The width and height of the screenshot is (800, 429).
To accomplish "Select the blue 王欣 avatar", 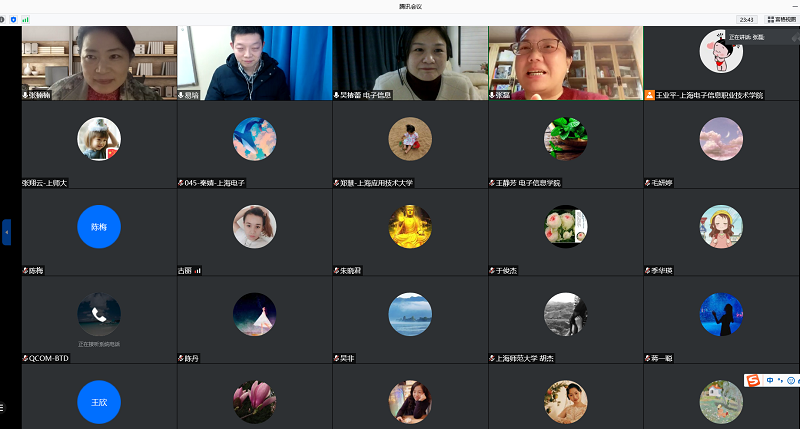I will (x=99, y=401).
